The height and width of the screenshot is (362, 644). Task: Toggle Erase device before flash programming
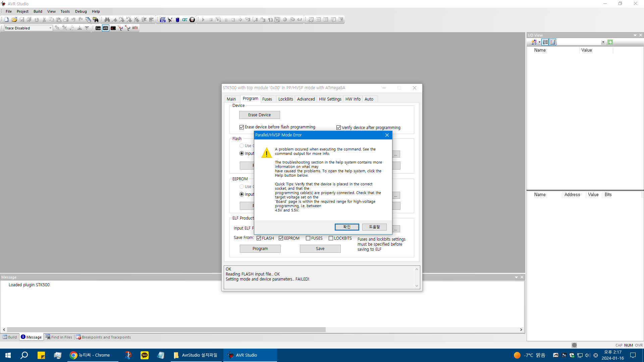coord(241,127)
